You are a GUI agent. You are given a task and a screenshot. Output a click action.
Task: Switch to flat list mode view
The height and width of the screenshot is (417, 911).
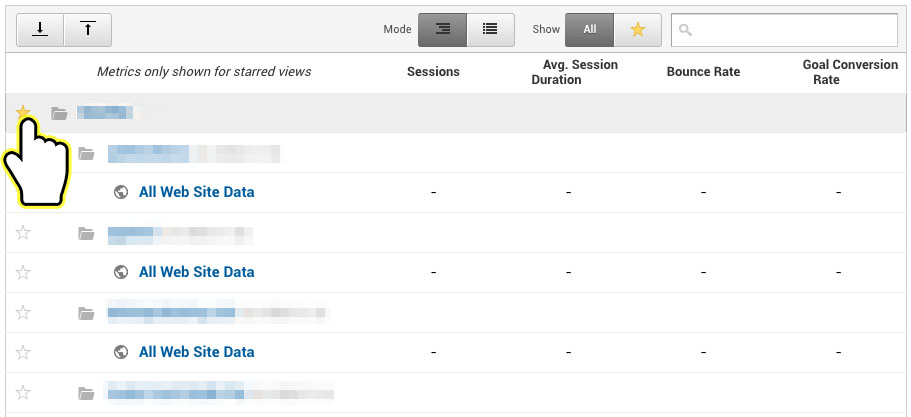(490, 30)
